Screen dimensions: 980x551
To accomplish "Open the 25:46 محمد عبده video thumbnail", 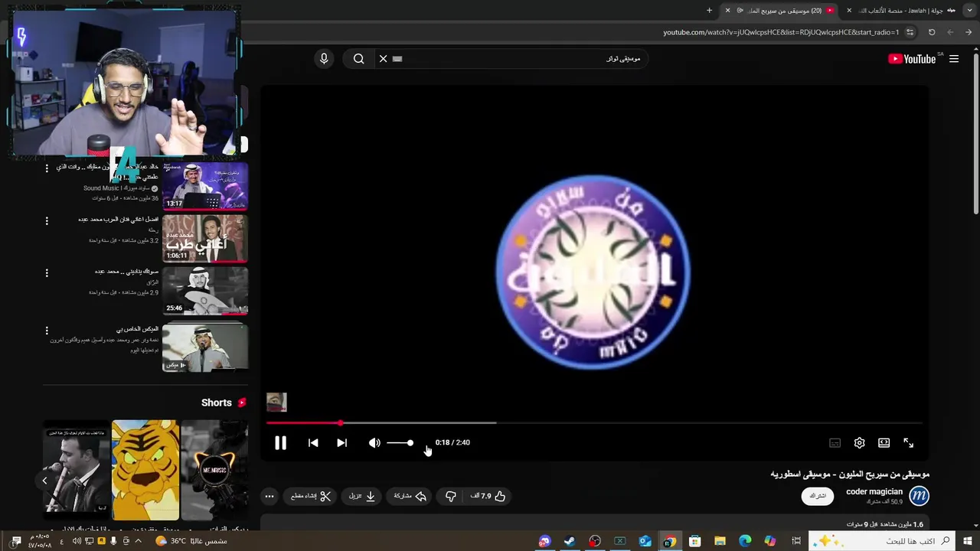I will (205, 291).
